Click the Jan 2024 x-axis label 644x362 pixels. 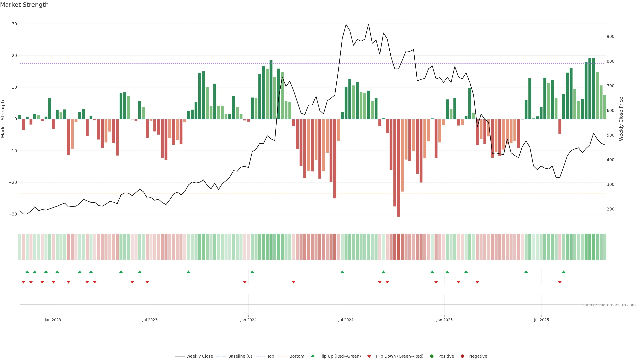248,320
